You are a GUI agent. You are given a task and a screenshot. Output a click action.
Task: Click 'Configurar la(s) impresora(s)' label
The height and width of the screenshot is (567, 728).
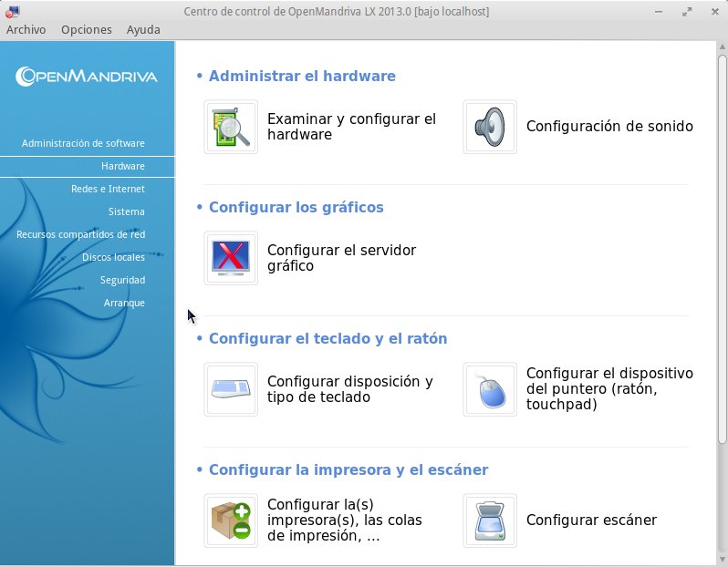click(x=345, y=521)
